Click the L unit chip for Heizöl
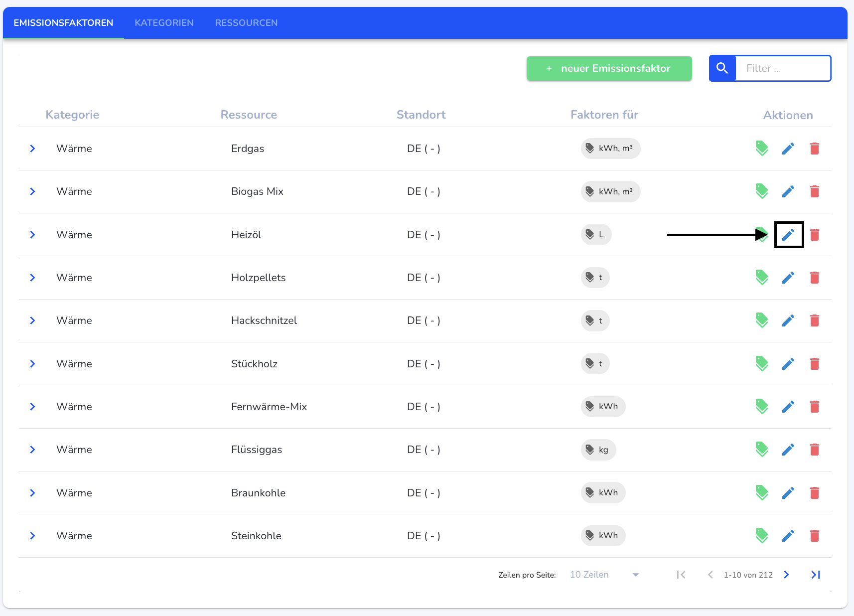The width and height of the screenshot is (854, 616). [596, 235]
